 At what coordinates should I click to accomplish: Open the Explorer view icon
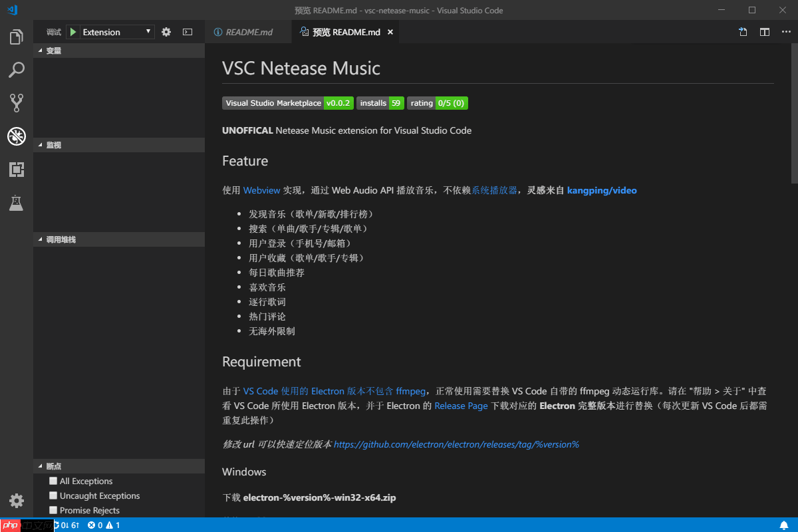click(16, 37)
